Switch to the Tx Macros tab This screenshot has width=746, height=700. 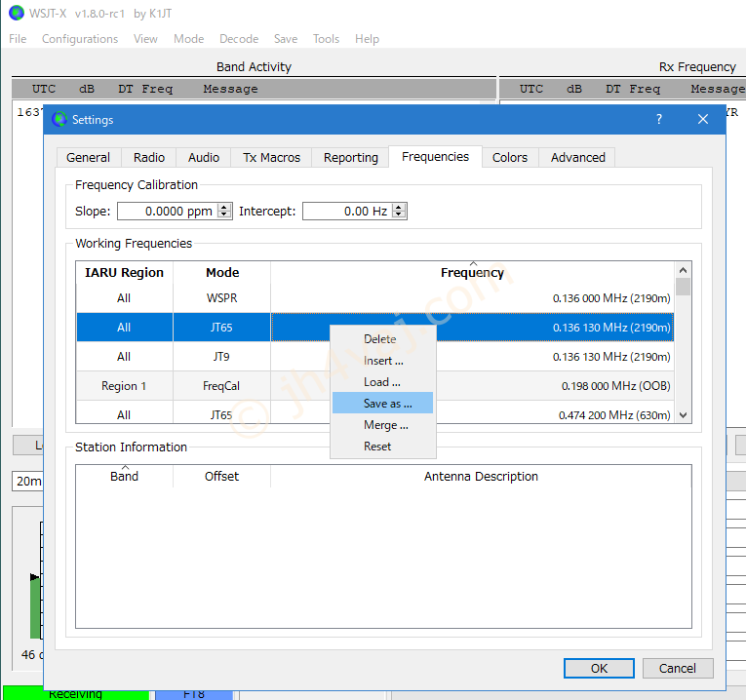[x=272, y=157]
